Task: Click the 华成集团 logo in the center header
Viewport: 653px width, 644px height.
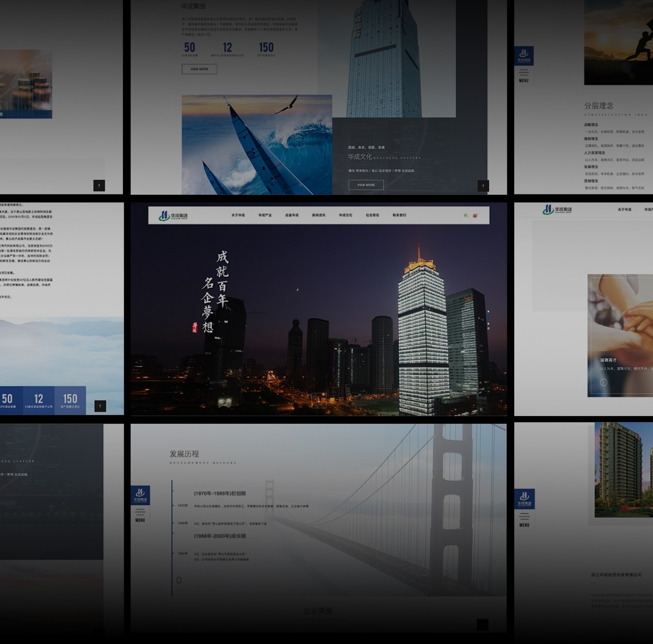Action: (x=174, y=215)
